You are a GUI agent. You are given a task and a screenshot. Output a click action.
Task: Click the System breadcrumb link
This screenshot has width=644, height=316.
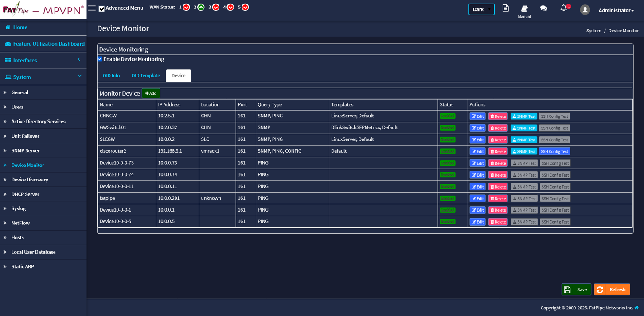[x=593, y=31]
